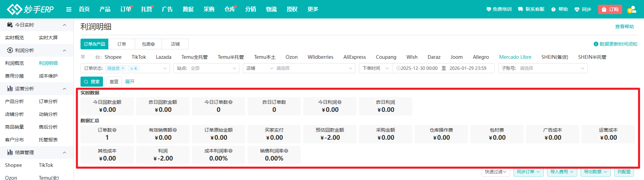The width and height of the screenshot is (644, 180).
Task: Click the help icon beside 销售利润率
Action: 286,151
